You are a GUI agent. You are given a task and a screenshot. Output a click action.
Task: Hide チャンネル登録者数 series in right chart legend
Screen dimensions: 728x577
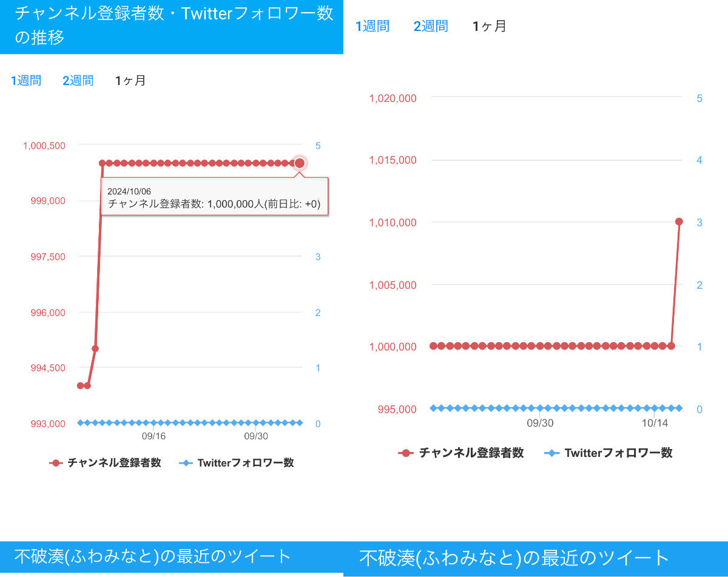(x=461, y=453)
